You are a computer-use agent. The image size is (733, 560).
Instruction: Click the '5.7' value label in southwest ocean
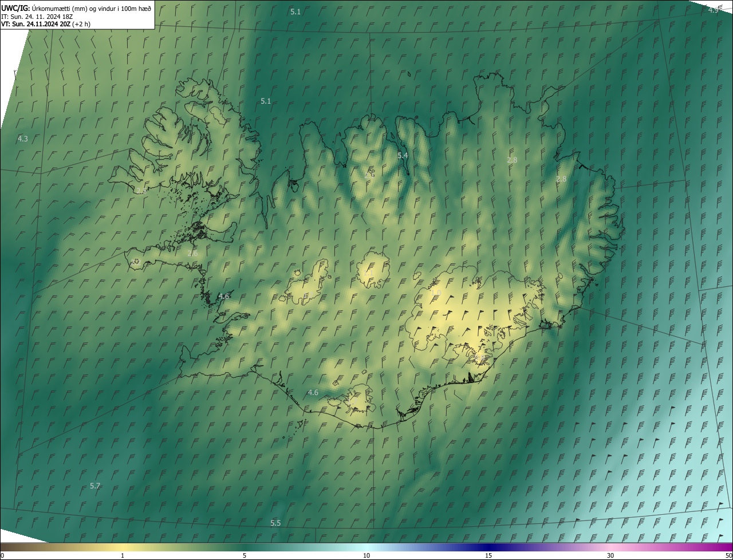[x=95, y=486]
